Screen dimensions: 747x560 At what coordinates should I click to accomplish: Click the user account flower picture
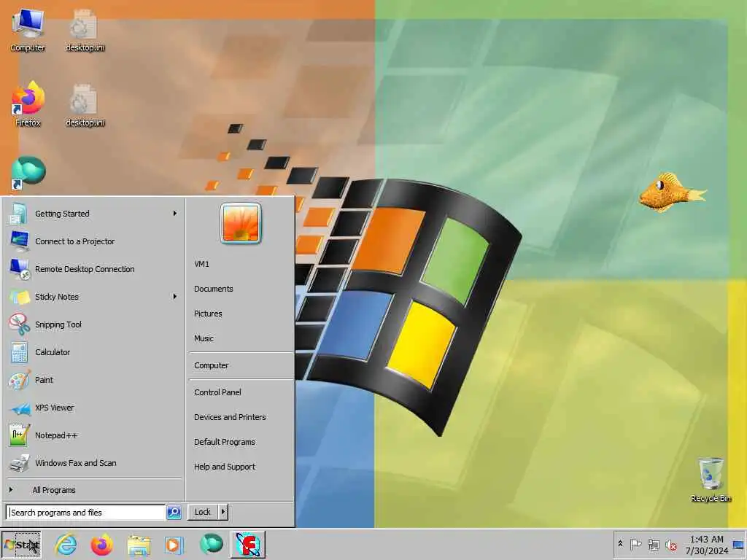[241, 223]
